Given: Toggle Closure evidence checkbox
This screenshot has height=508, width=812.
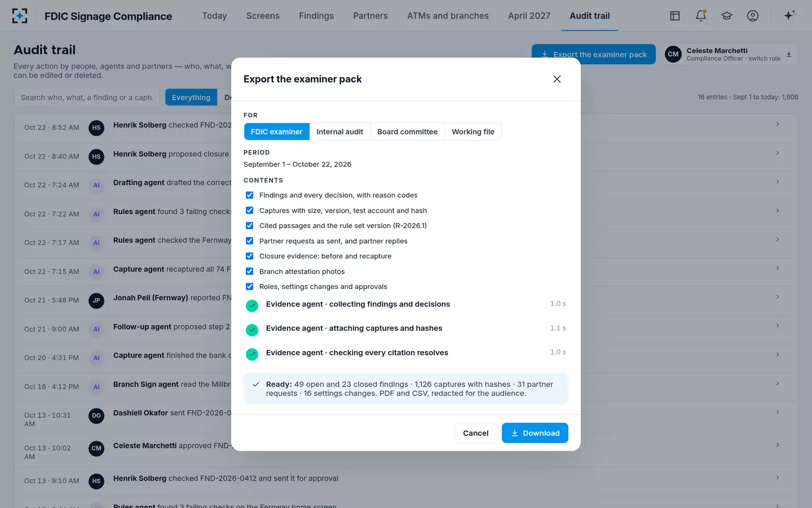Looking at the screenshot, I should pyautogui.click(x=249, y=256).
